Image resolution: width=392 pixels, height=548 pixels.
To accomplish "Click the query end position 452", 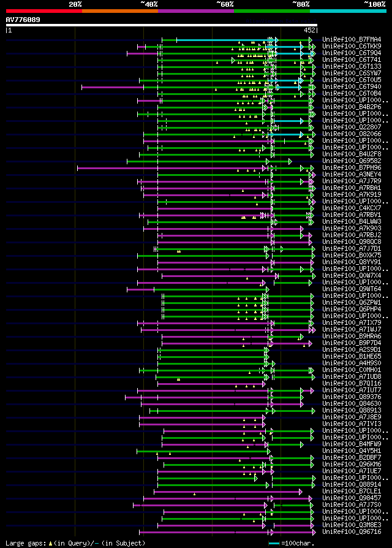I will [x=309, y=31].
